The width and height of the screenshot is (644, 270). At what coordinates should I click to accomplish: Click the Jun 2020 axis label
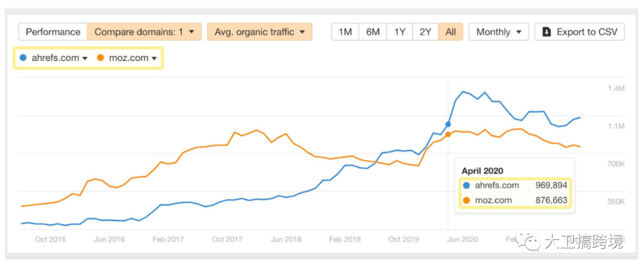463,239
